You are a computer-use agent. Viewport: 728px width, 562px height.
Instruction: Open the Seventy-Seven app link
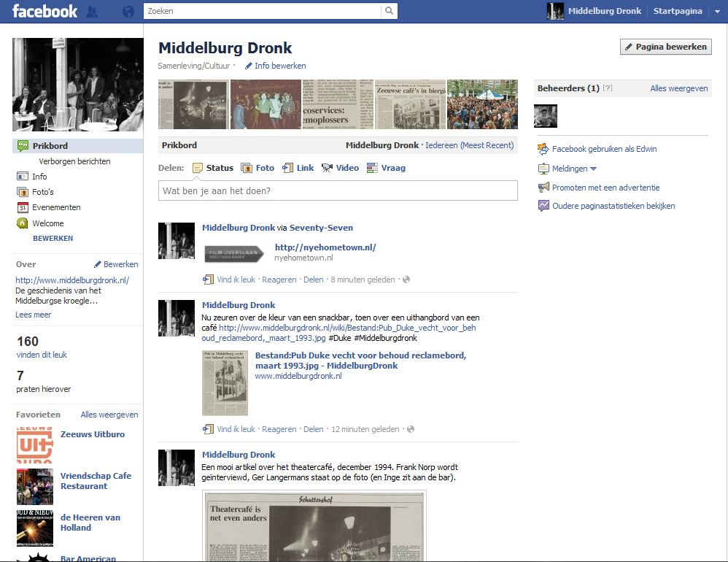click(x=321, y=228)
